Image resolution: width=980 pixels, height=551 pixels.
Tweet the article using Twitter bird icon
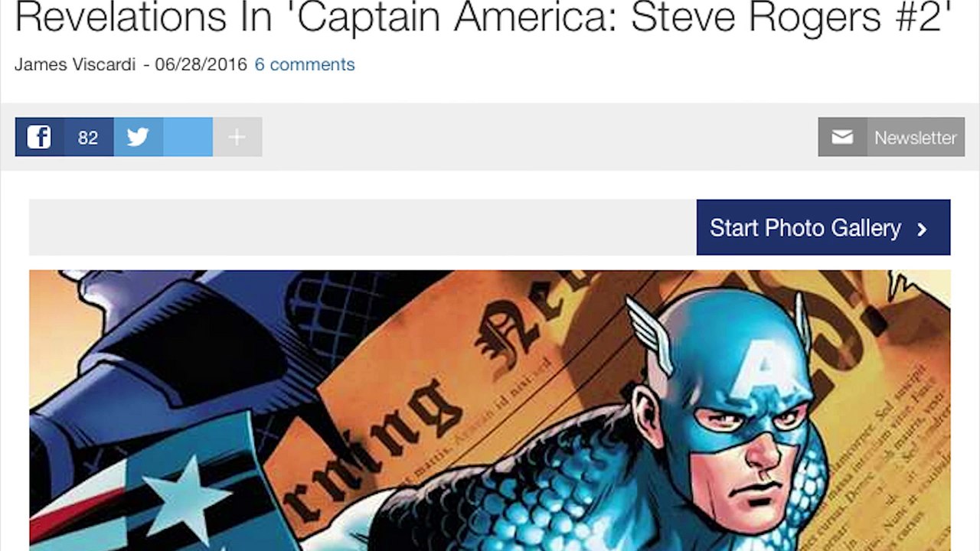(138, 137)
